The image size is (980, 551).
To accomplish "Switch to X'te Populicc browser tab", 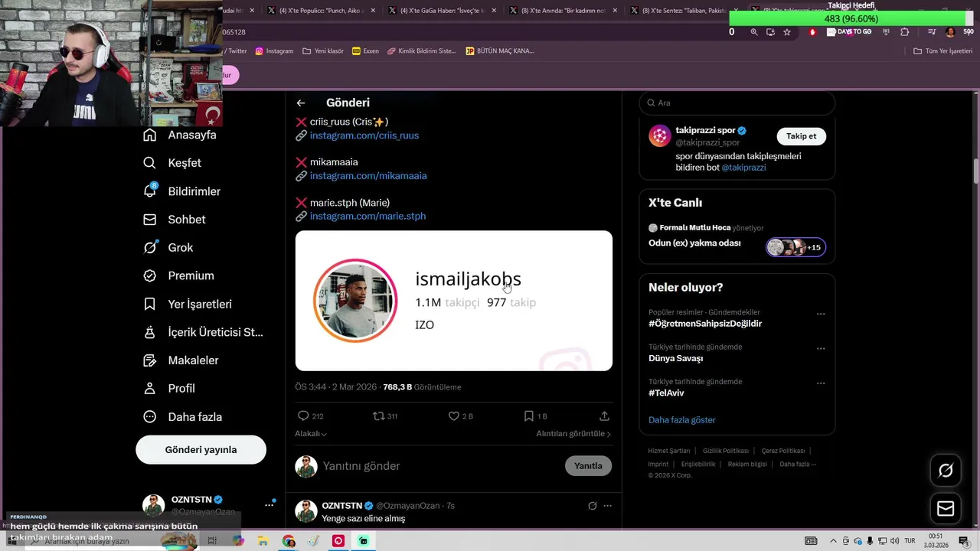I will [x=320, y=11].
